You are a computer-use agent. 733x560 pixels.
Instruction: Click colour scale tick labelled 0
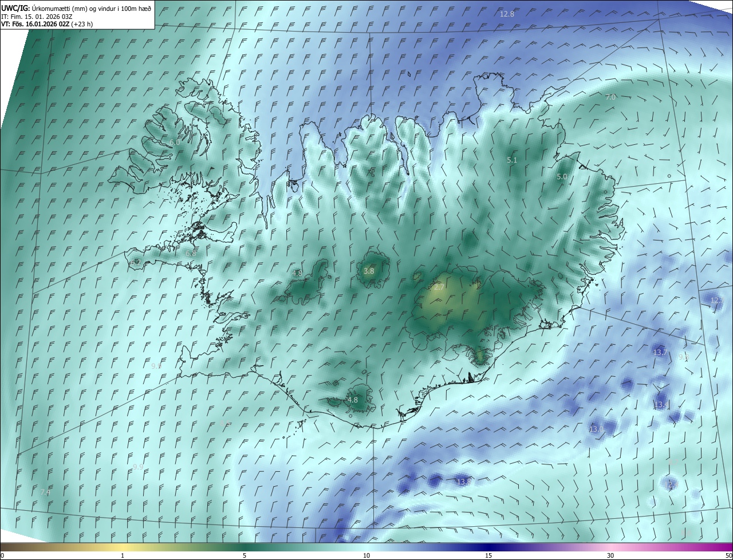coord(2,556)
